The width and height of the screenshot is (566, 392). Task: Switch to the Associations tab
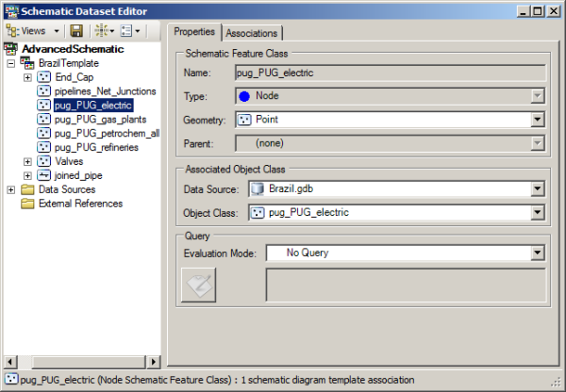pyautogui.click(x=252, y=33)
